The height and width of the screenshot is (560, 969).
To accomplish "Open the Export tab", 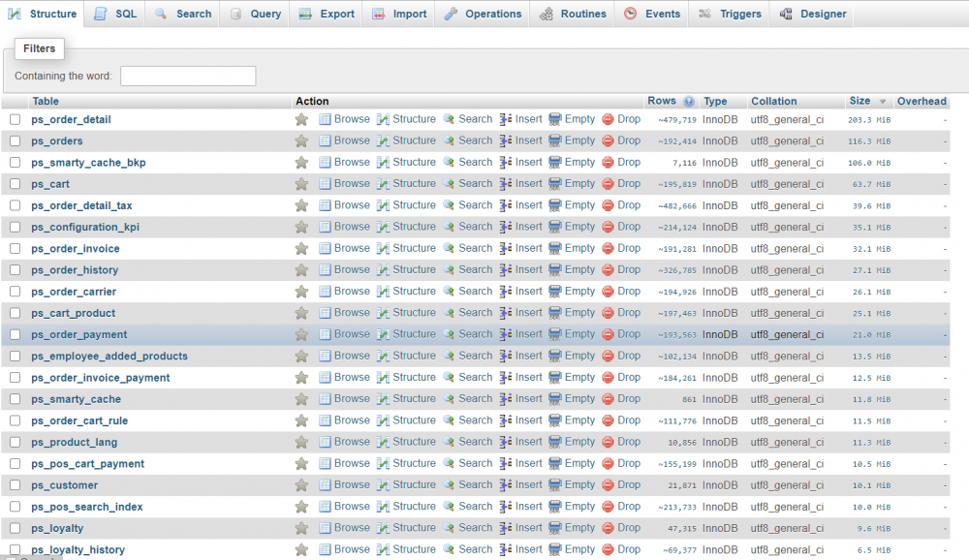I will [327, 14].
